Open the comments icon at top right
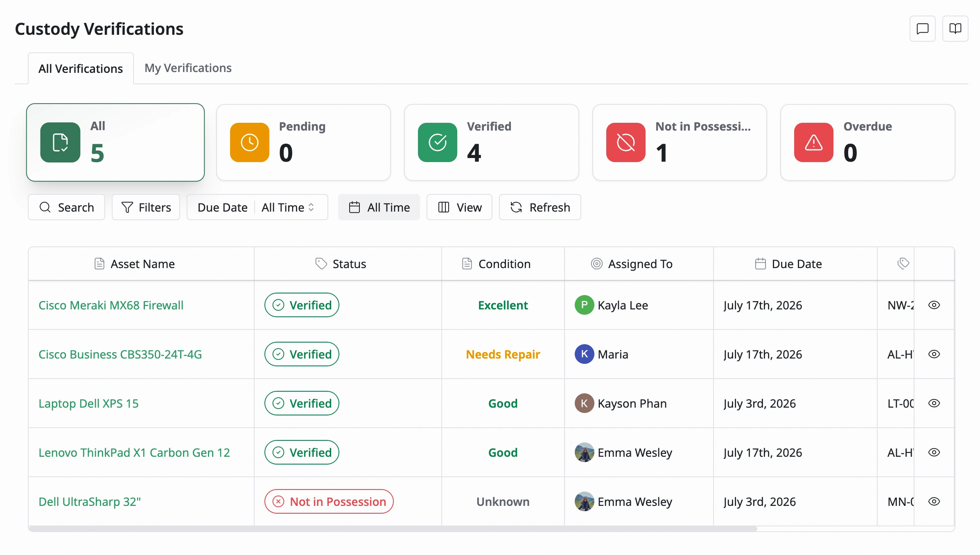This screenshot has width=980, height=555. coord(922,29)
